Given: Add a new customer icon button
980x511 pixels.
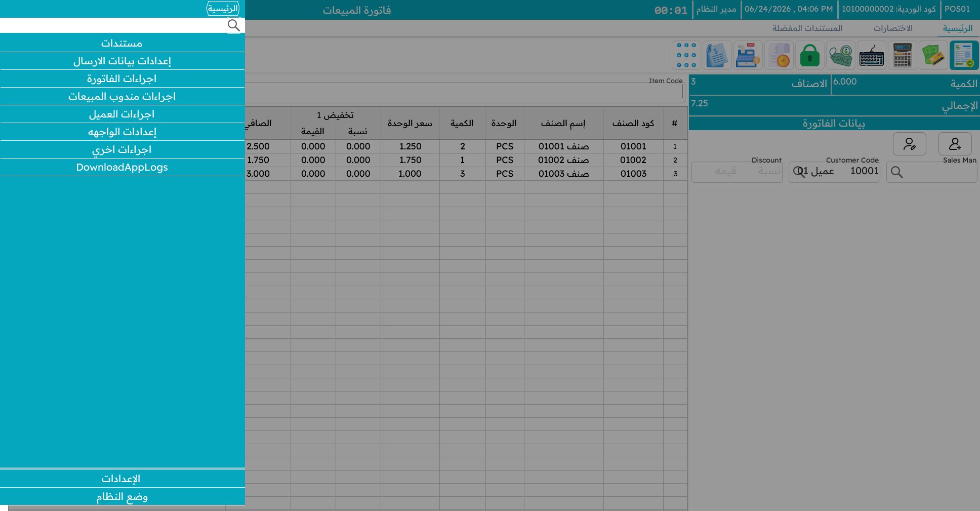Looking at the screenshot, I should pyautogui.click(x=955, y=144).
